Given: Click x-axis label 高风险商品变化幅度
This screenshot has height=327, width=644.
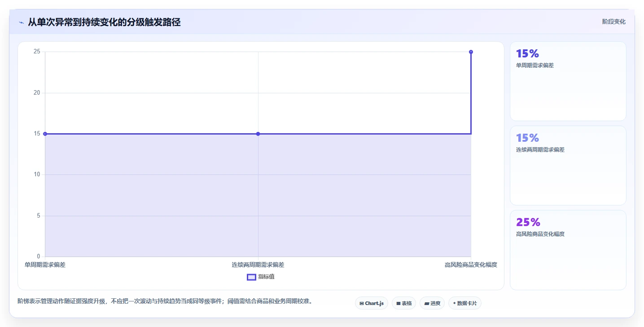Looking at the screenshot, I should point(471,265).
